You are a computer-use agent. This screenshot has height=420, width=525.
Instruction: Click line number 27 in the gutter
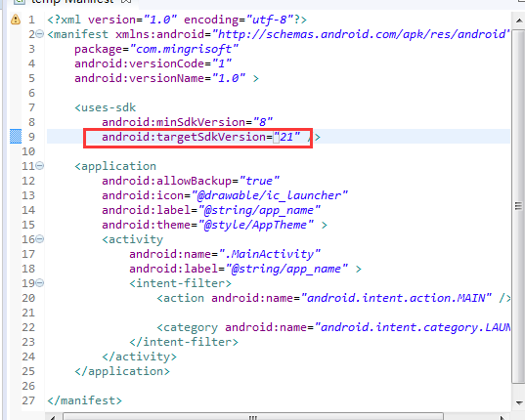tap(28, 400)
